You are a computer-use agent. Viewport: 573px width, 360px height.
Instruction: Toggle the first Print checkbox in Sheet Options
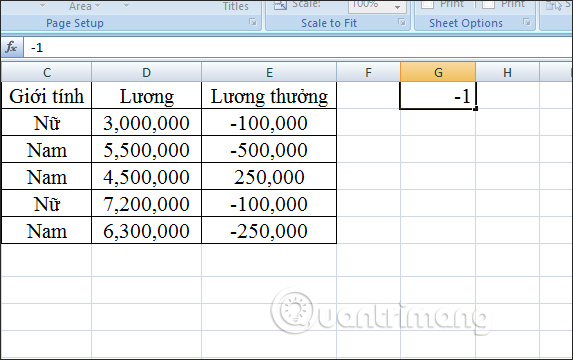428,4
